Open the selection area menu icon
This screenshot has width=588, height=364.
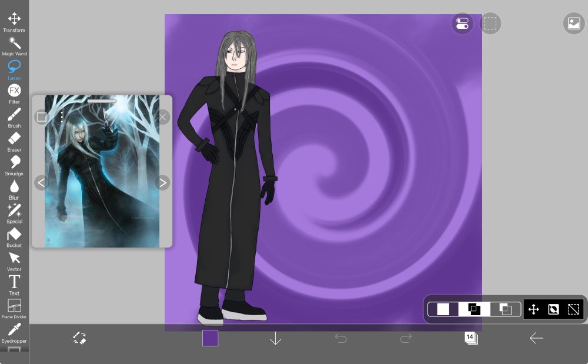(x=490, y=24)
